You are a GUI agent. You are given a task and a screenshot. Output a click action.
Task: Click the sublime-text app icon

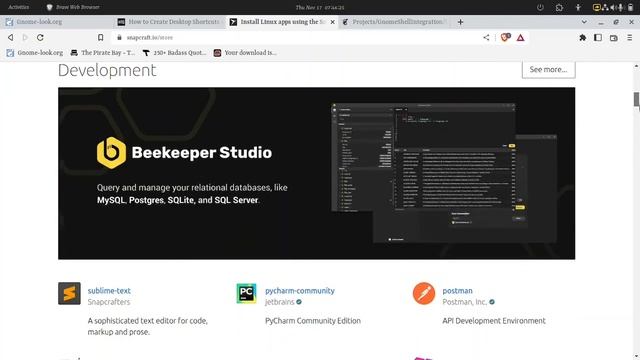[x=69, y=293]
